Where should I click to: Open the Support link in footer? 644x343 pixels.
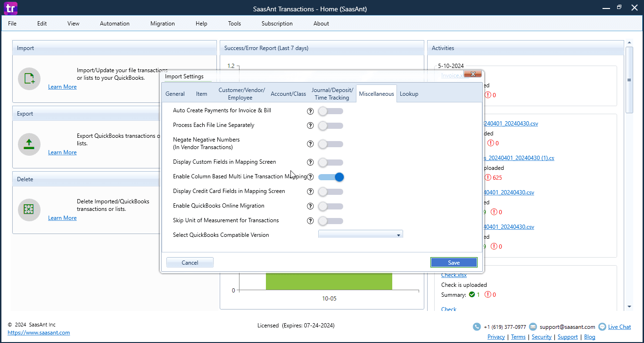pos(568,337)
